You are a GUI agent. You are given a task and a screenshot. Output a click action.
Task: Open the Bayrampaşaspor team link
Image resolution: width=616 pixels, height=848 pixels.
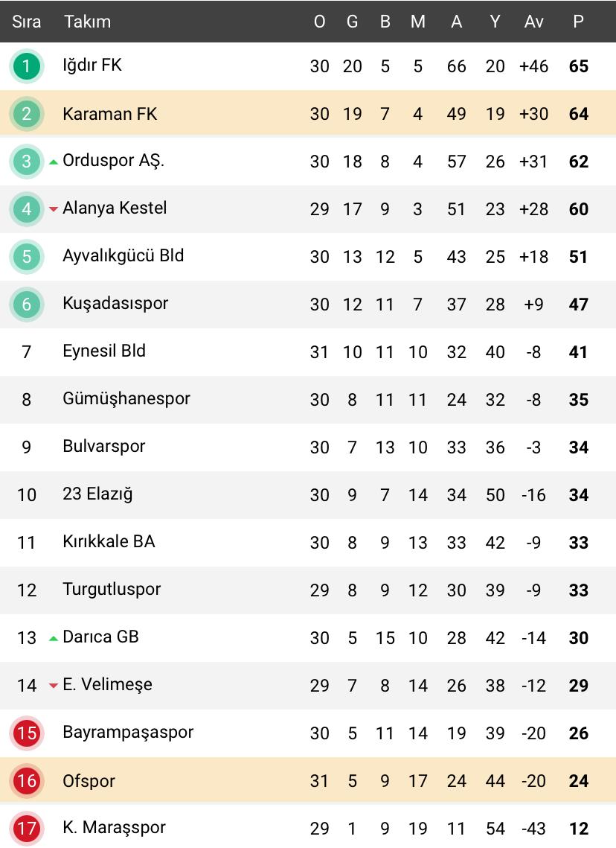click(128, 733)
